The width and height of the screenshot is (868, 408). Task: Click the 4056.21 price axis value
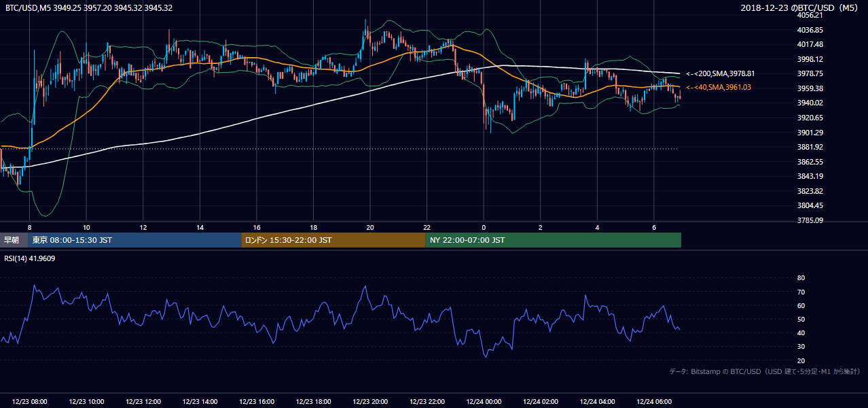pos(810,15)
